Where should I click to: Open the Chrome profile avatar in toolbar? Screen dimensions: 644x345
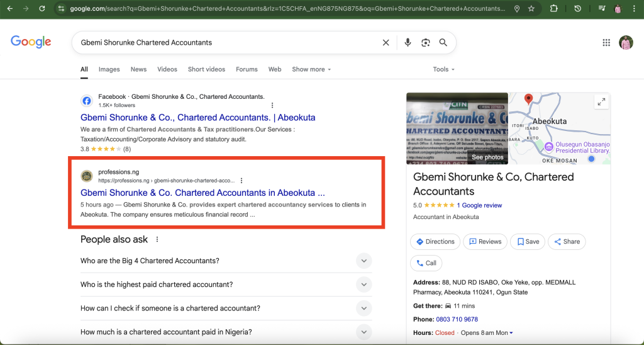pos(618,8)
